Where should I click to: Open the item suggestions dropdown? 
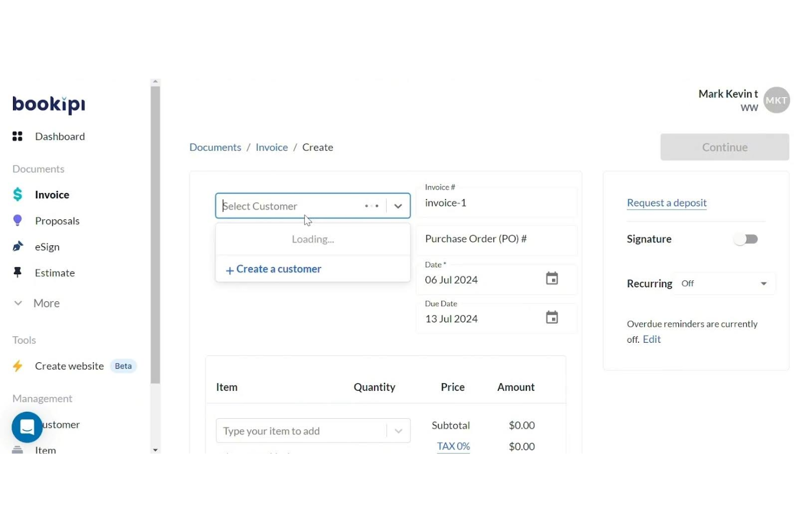[x=398, y=431]
